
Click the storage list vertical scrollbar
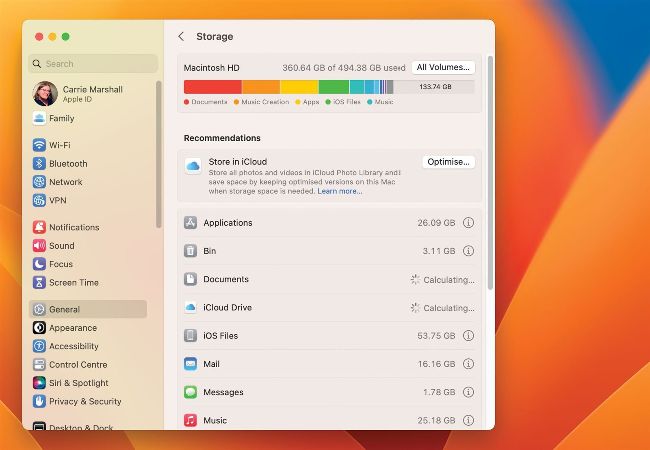490,172
